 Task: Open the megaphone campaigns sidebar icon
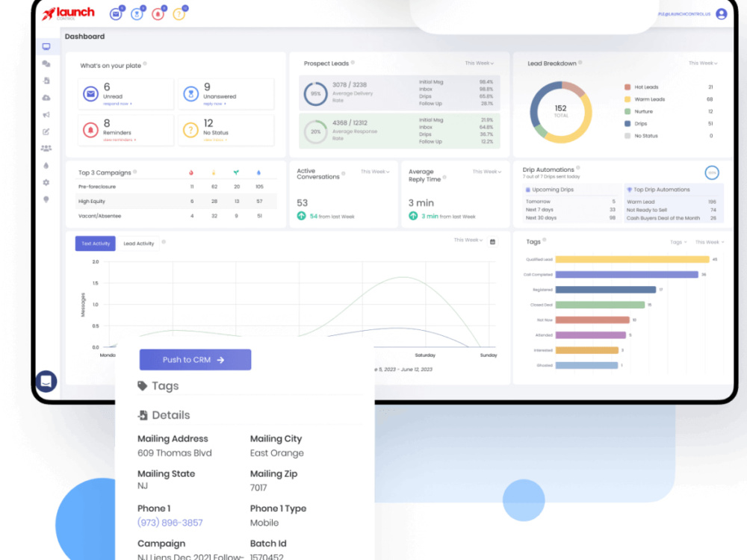[46, 115]
